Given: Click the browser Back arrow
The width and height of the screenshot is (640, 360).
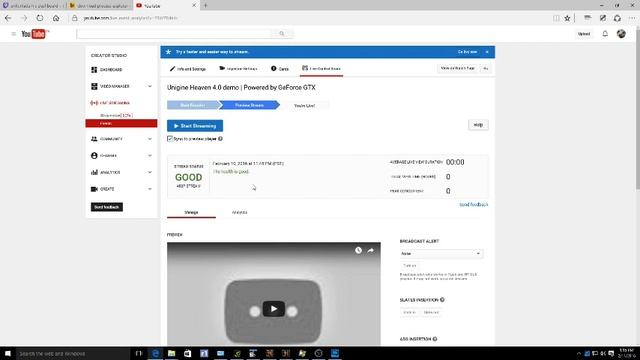Looking at the screenshot, I should (x=8, y=18).
